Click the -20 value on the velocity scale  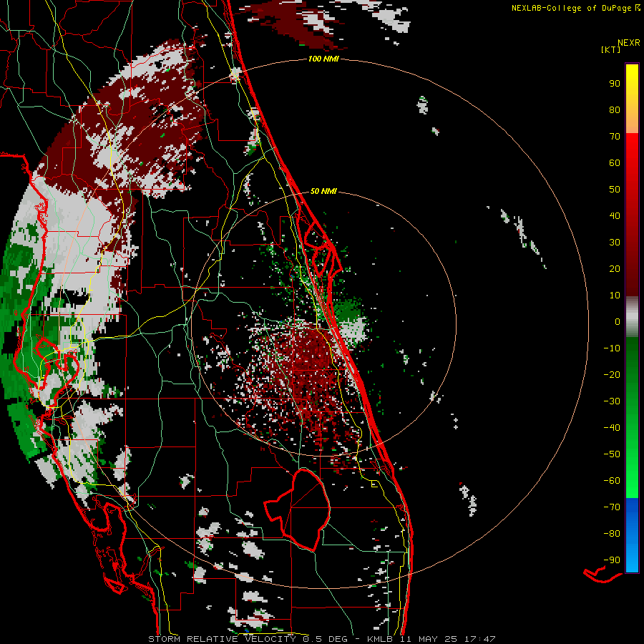[612, 374]
